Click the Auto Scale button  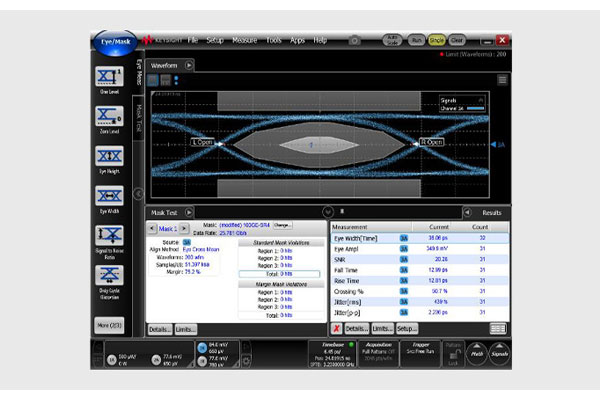pyautogui.click(x=392, y=40)
